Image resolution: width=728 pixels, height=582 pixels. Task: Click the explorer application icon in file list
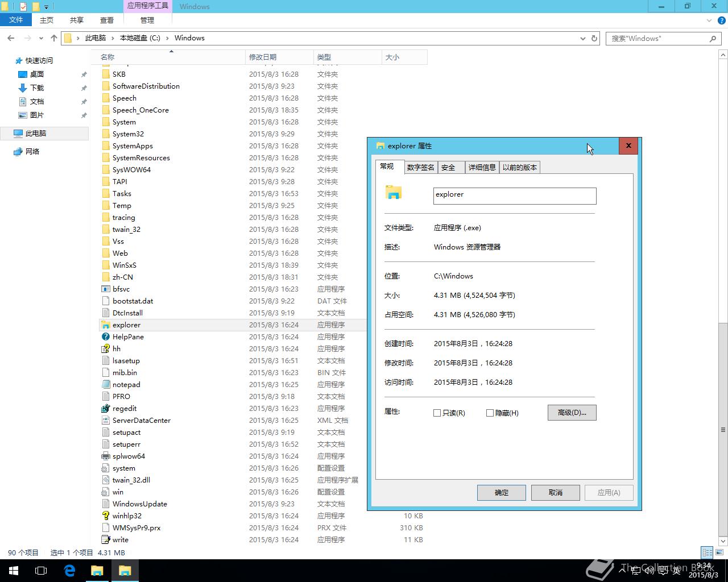(x=105, y=325)
